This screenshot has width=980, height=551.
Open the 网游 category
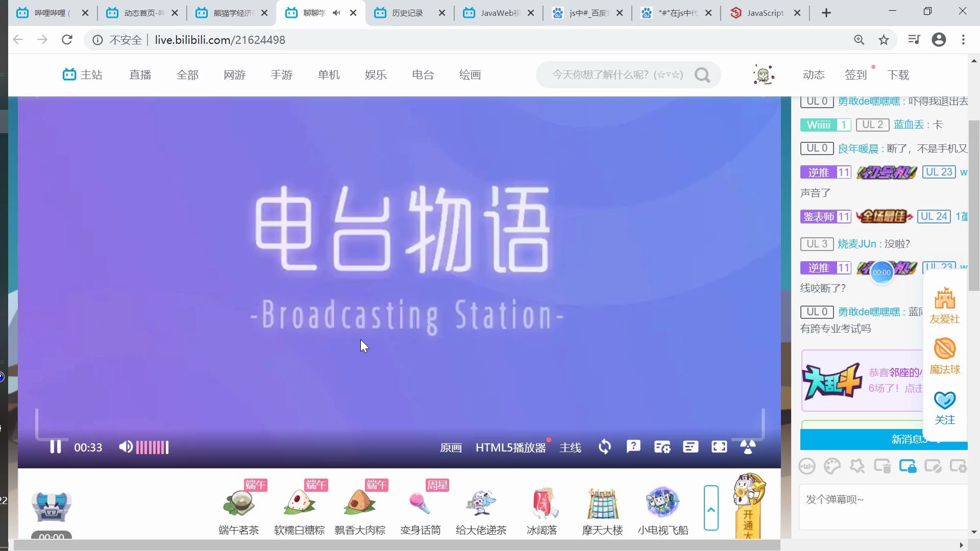[234, 75]
